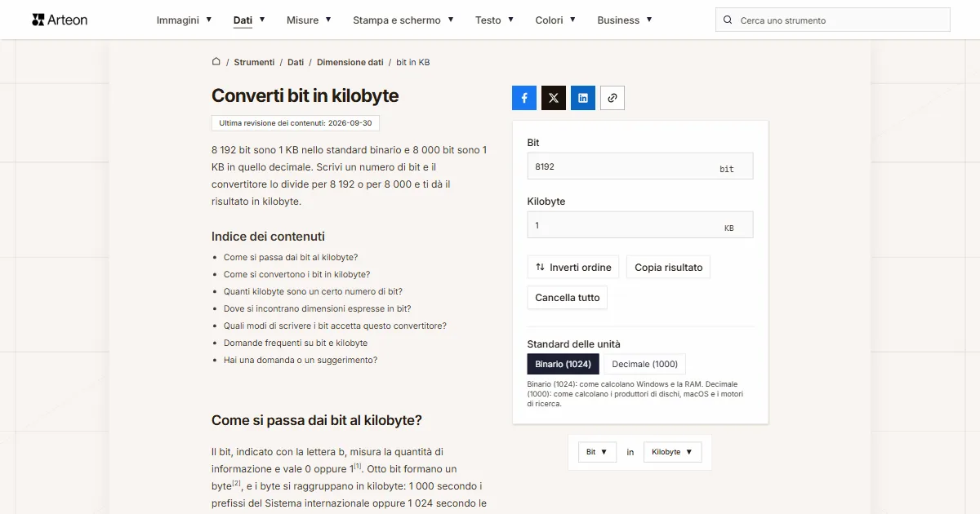Viewport: 980px width, 514px height.
Task: Go to the Dati breadcrumb link
Action: (296, 62)
